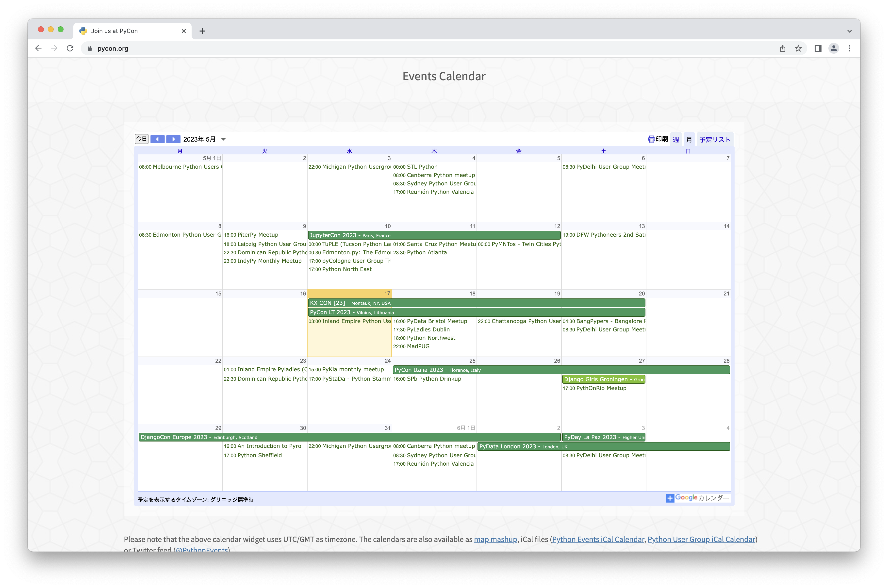Add to Google Calendar plus button

670,498
